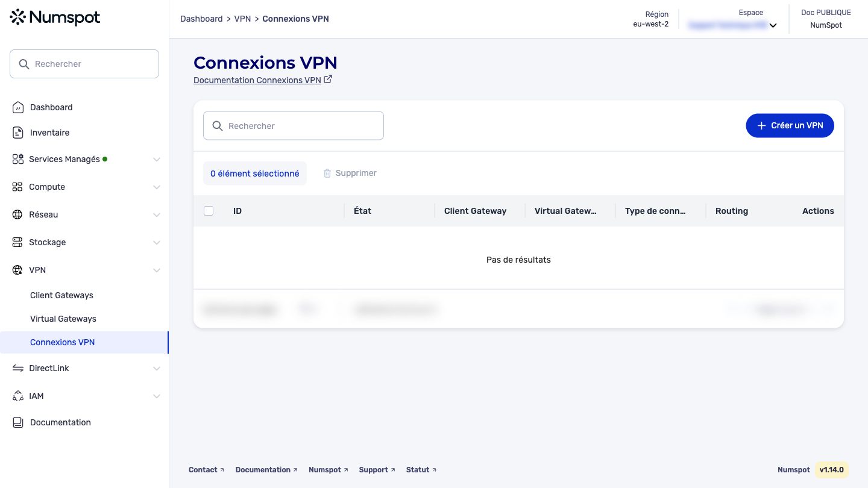Click the magnifier icon in sidebar search

24,64
